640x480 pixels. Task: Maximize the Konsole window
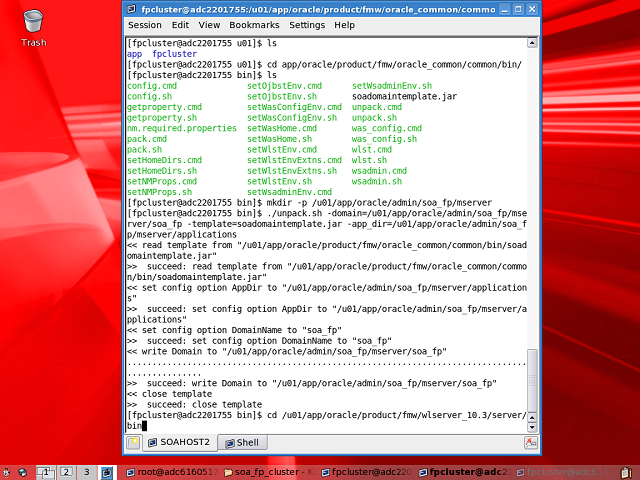(518, 9)
